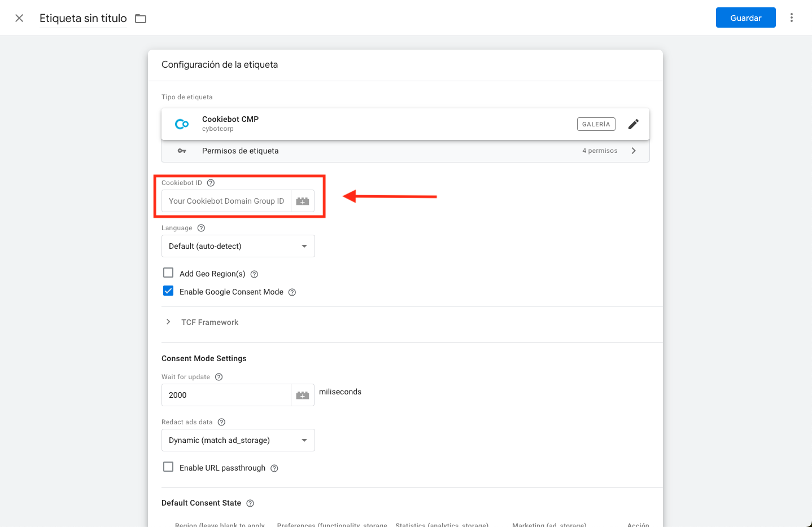Select the Cookiebot CMP tag type icon
Viewport: 812px width, 527px height.
click(x=181, y=124)
